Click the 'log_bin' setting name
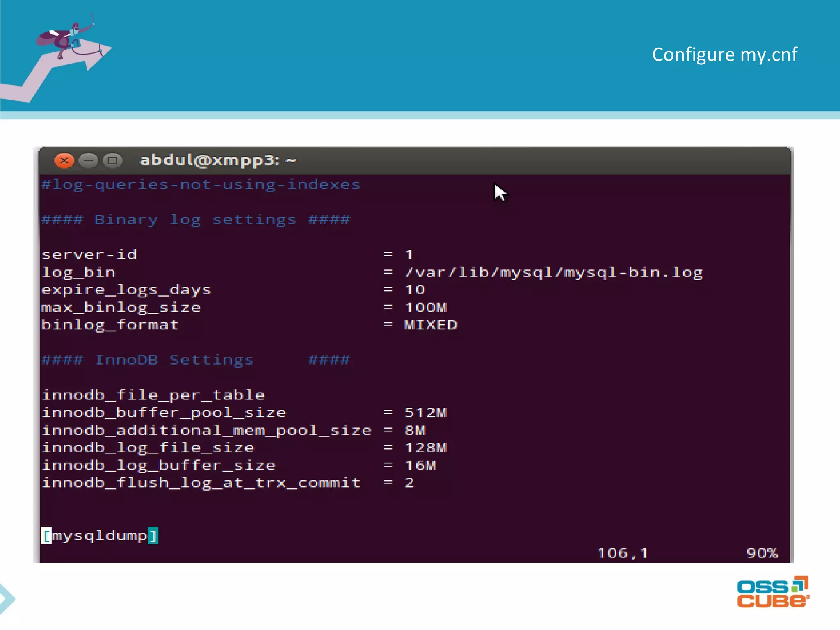This screenshot has height=630, width=840. (x=78, y=272)
